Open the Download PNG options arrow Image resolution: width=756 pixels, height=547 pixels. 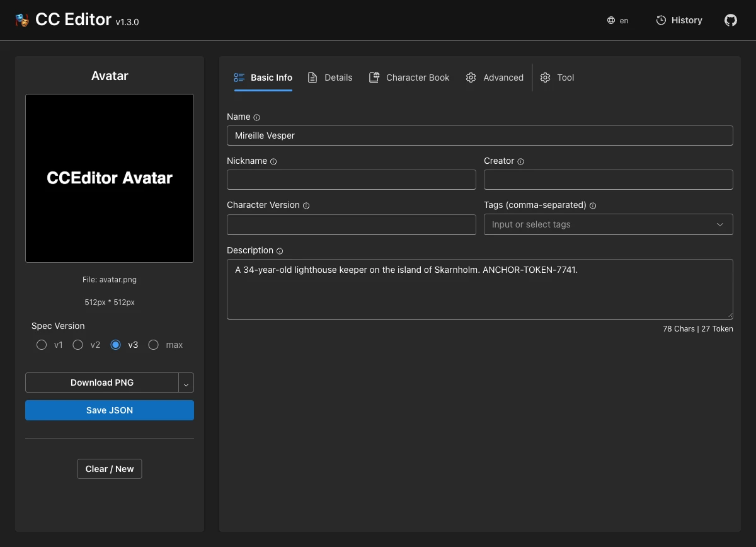[186, 383]
